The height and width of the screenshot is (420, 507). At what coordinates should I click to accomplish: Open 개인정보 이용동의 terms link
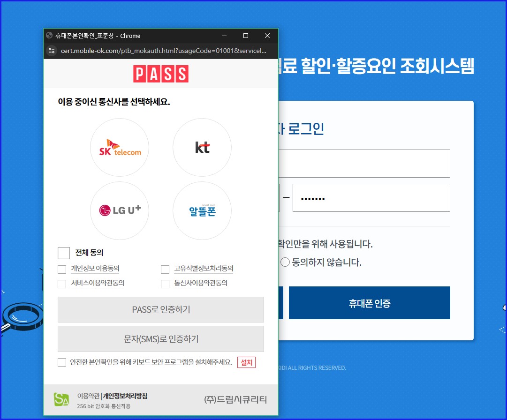(95, 269)
